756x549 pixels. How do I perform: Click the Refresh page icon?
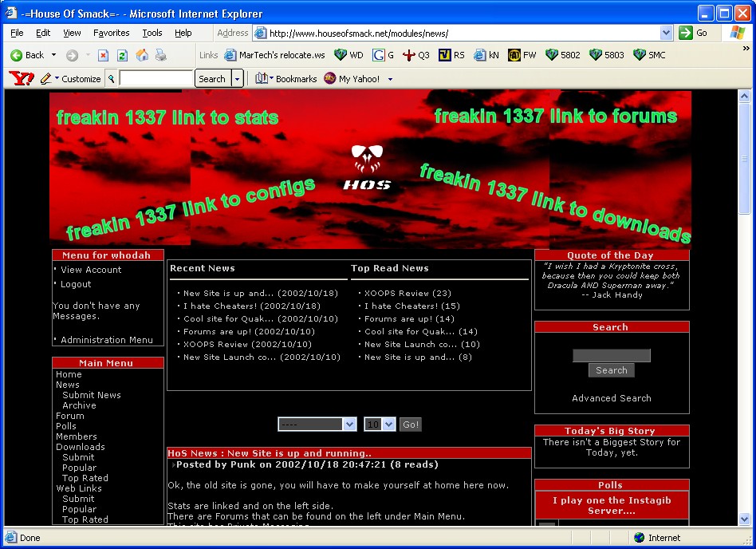coord(123,56)
